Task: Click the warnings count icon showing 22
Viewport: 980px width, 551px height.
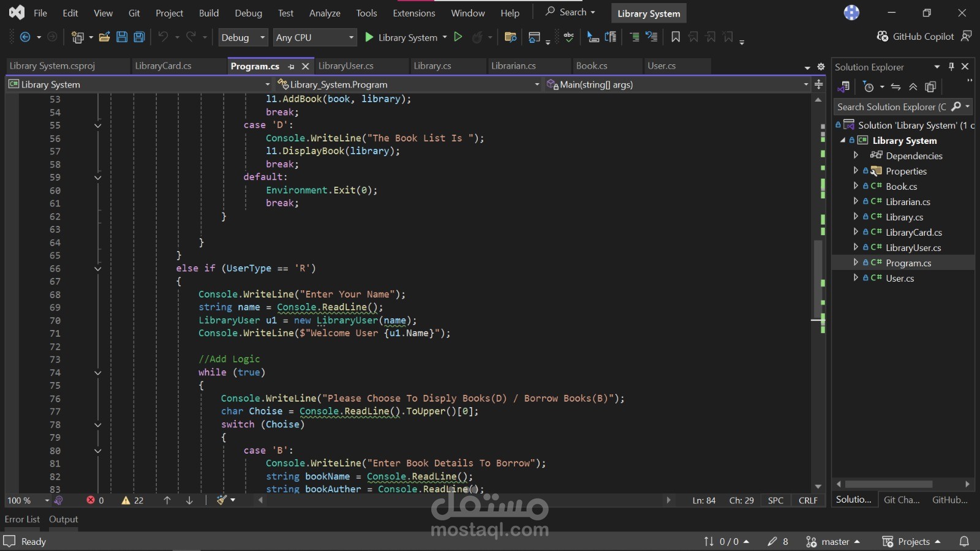Action: click(126, 500)
